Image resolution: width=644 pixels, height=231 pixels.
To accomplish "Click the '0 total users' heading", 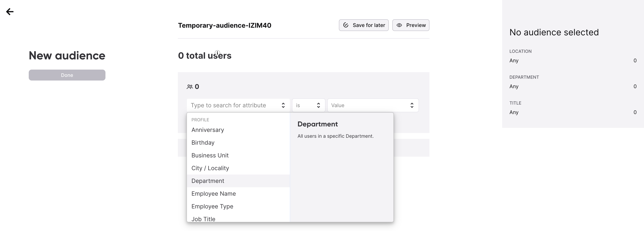I will coord(205,56).
